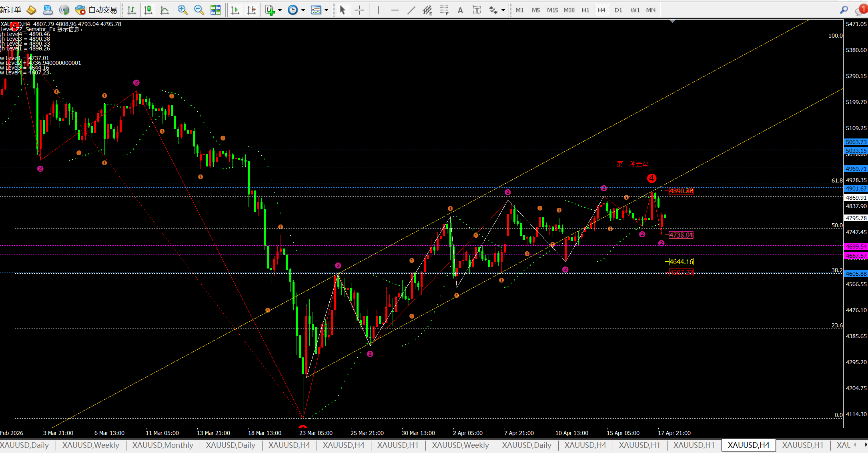The image size is (868, 453).
Task: Select the vertical line drawing tool
Action: click(x=378, y=10)
